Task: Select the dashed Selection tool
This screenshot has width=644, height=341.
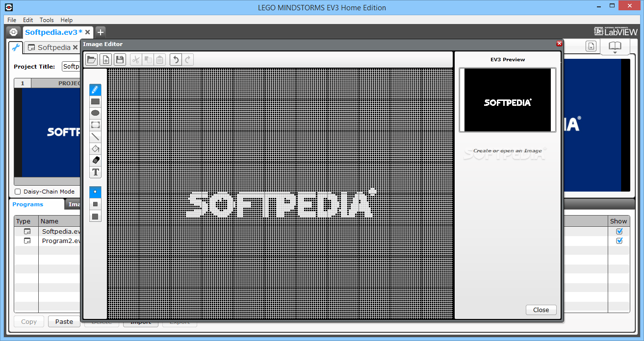Action: click(95, 125)
